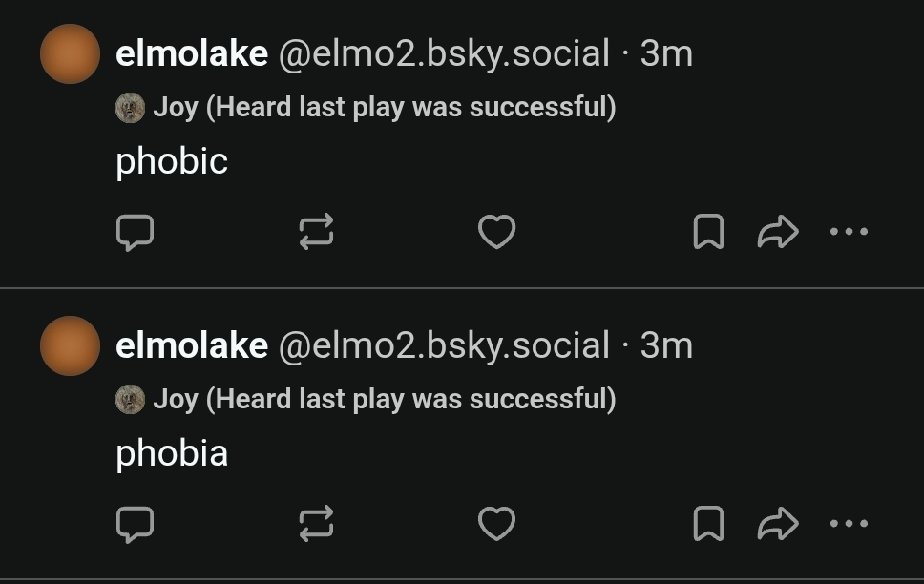
Task: Open more options for "phobia" post
Action: pyautogui.click(x=849, y=524)
